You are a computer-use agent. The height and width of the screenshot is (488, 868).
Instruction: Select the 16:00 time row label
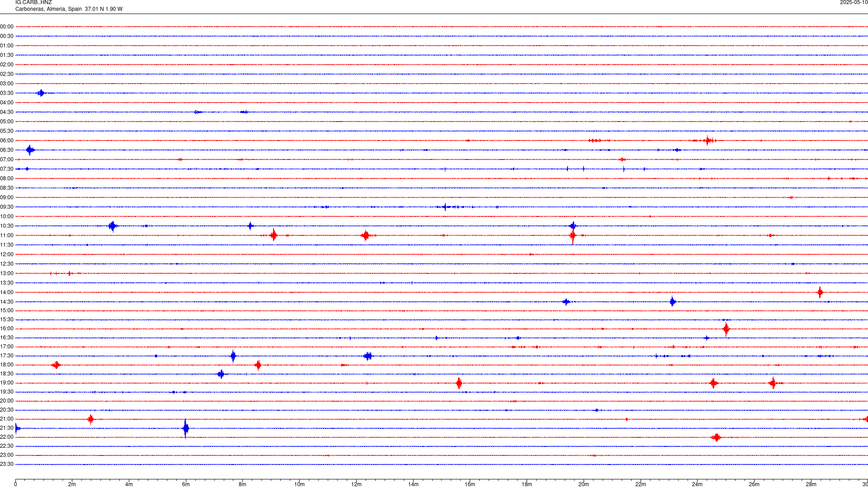coord(7,328)
